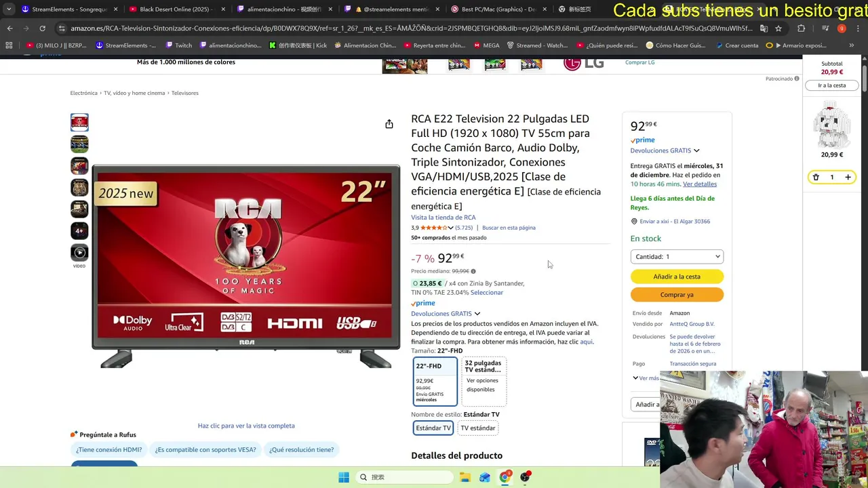Viewport: 868px width, 488px height.
Task: Click Ir a la cesta button
Action: tap(831, 85)
